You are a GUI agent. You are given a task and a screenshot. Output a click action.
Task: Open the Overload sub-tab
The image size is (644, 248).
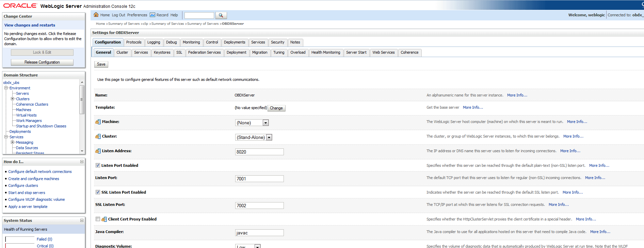(x=298, y=52)
